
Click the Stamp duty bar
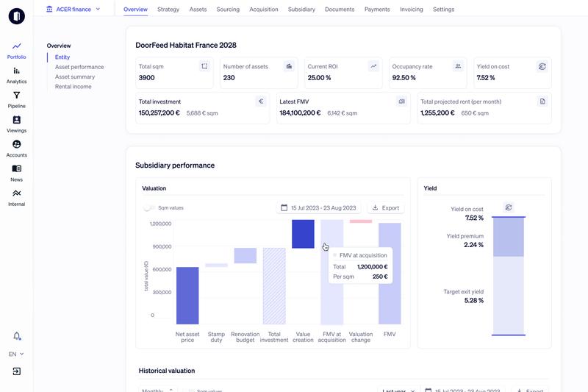[216, 266]
